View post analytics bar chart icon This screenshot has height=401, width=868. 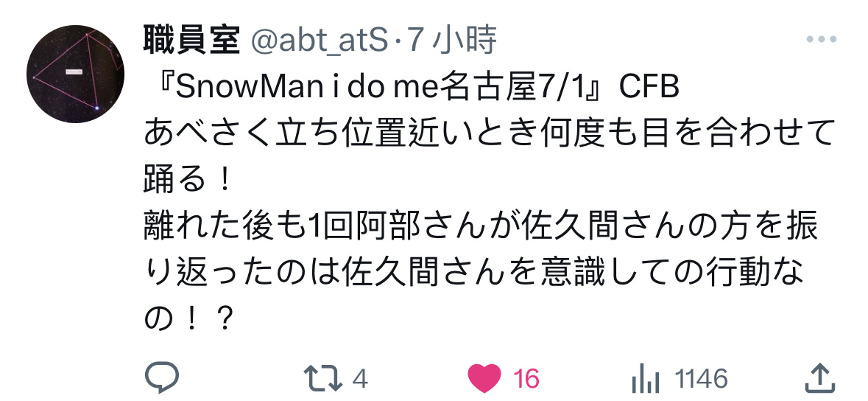pyautogui.click(x=646, y=380)
